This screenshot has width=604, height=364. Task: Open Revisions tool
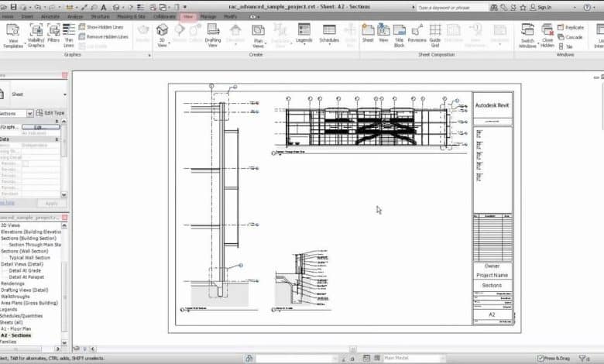click(417, 33)
